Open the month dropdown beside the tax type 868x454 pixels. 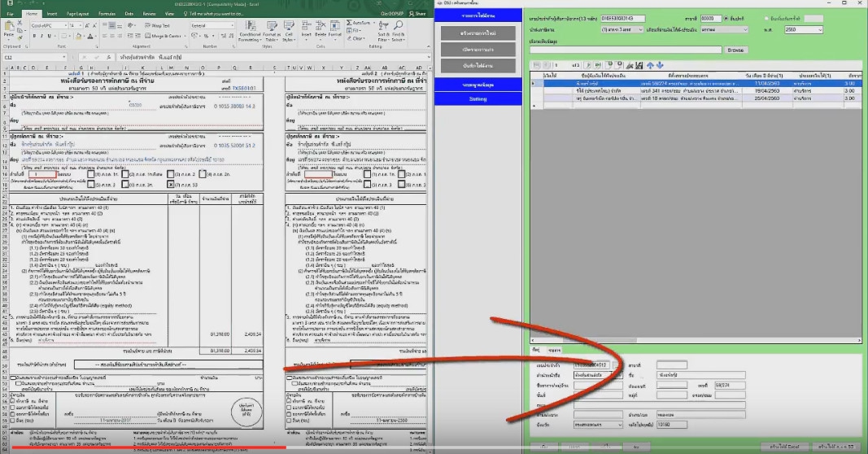[724, 30]
